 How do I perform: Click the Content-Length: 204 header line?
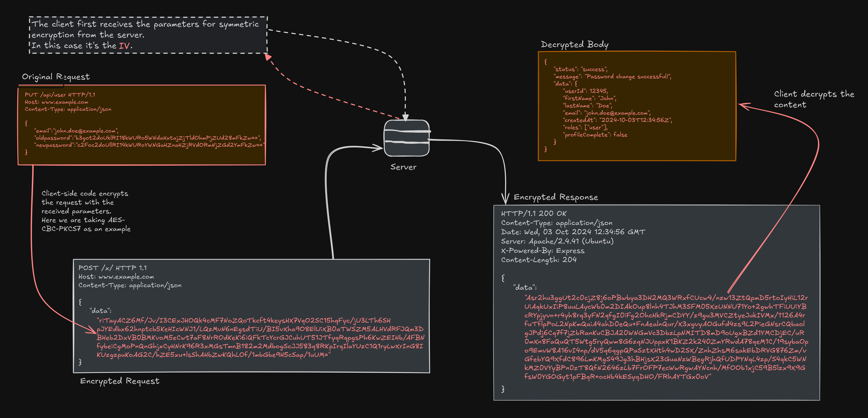pyautogui.click(x=538, y=260)
